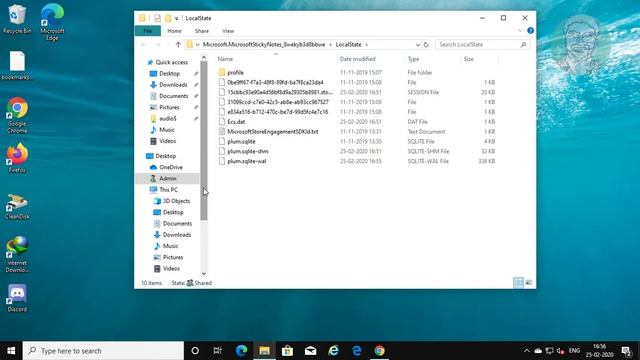Screen dimensions: 640x360
Task: Click OneDrive cloud icon in system tray
Action: point(538,351)
